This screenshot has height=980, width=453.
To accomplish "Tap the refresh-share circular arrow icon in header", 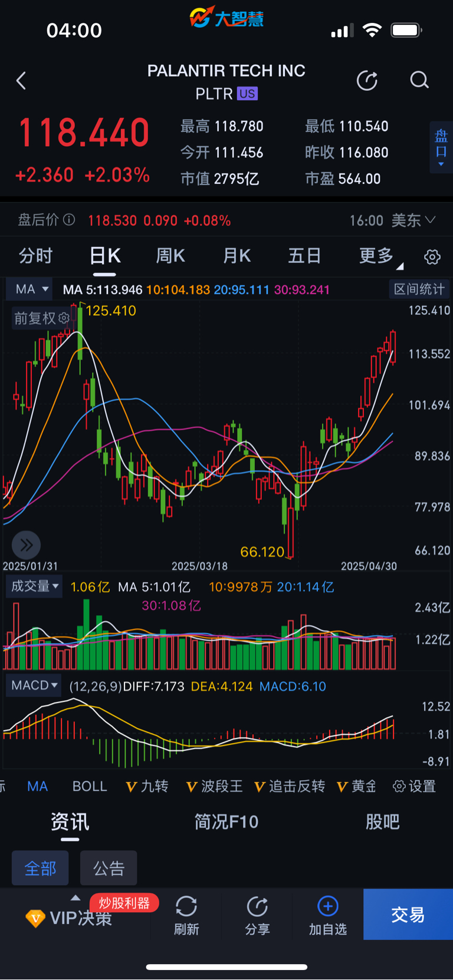I will 367,81.
